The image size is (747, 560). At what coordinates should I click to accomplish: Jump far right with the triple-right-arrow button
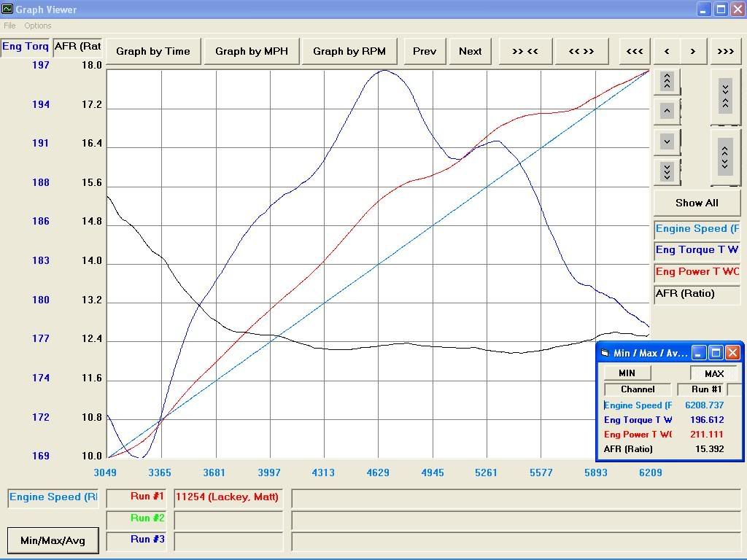click(724, 51)
